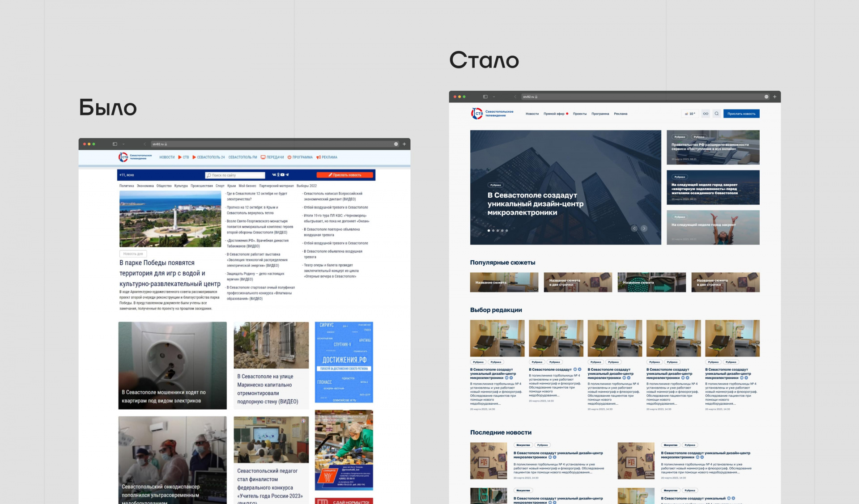Viewport: 859px width, 504px height.
Task: Click the more options icon in old site address bar
Action: pyautogui.click(x=396, y=144)
